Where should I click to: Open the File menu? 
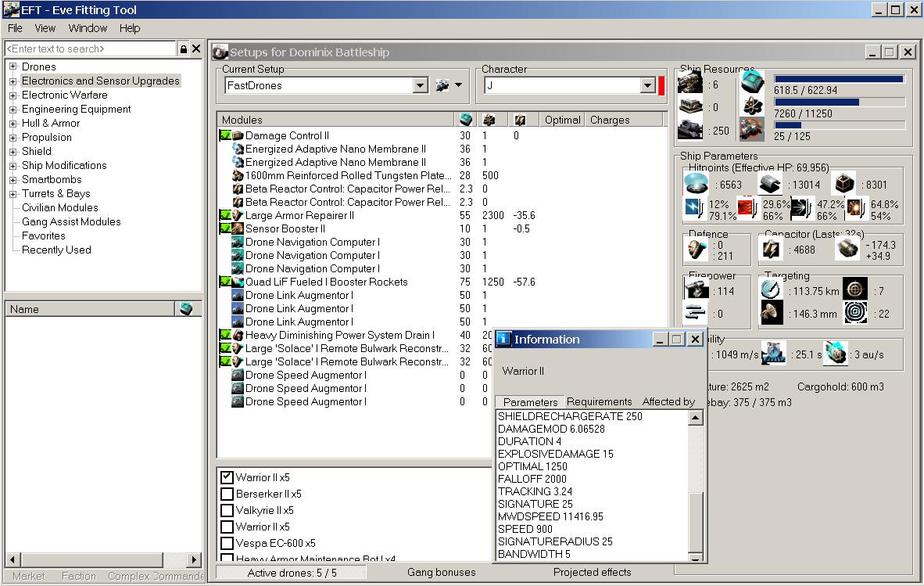pyautogui.click(x=15, y=28)
